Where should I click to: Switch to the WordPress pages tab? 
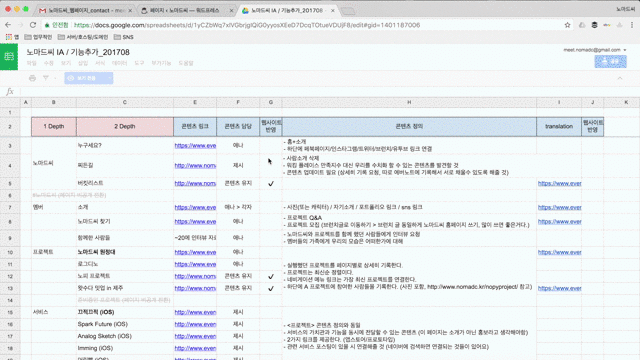[x=186, y=10]
